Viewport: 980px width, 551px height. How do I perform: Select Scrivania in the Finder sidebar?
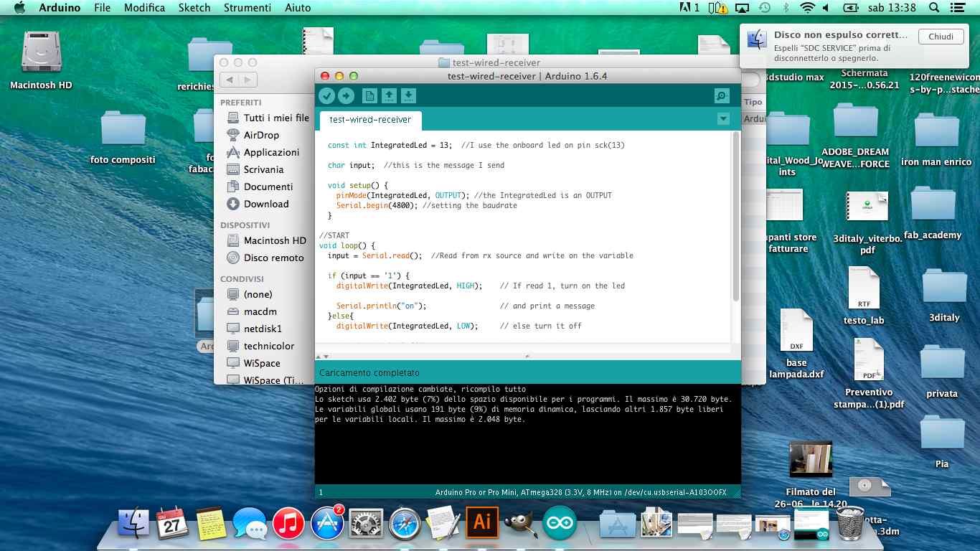(255, 169)
